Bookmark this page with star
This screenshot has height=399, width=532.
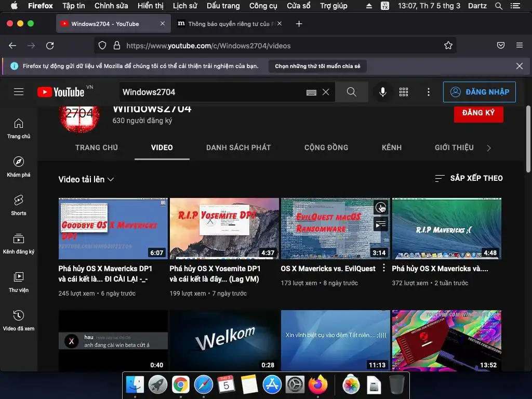[x=448, y=46]
